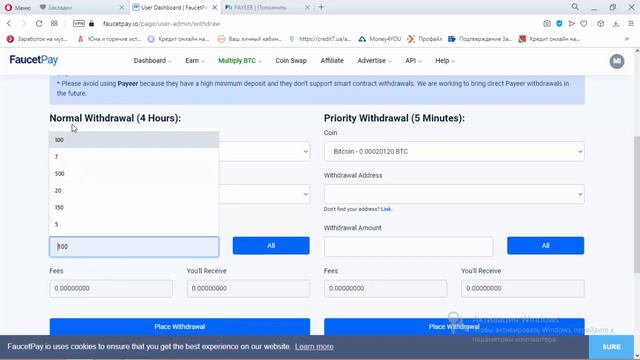Close the User Dashboard tab
The image size is (640, 360).
click(x=214, y=7)
